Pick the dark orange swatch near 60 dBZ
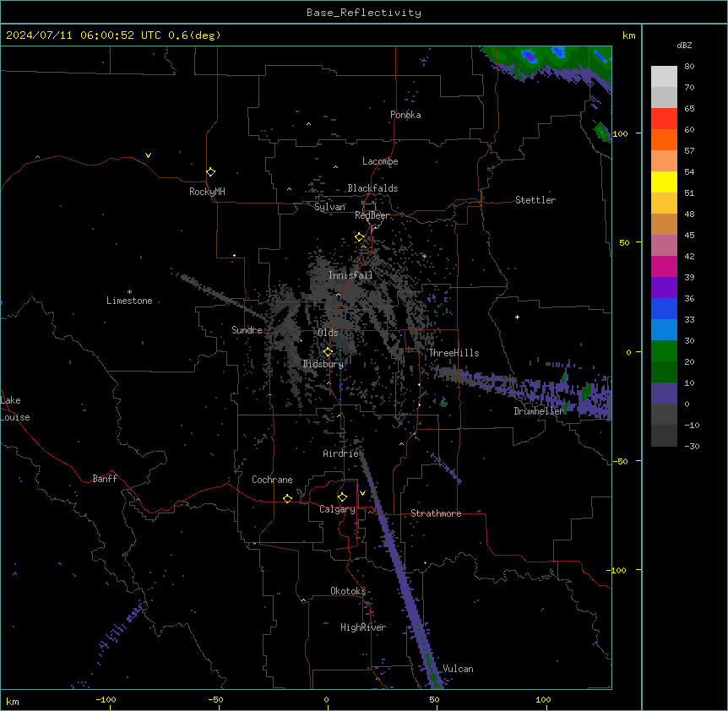This screenshot has height=711, width=728. pos(664,139)
